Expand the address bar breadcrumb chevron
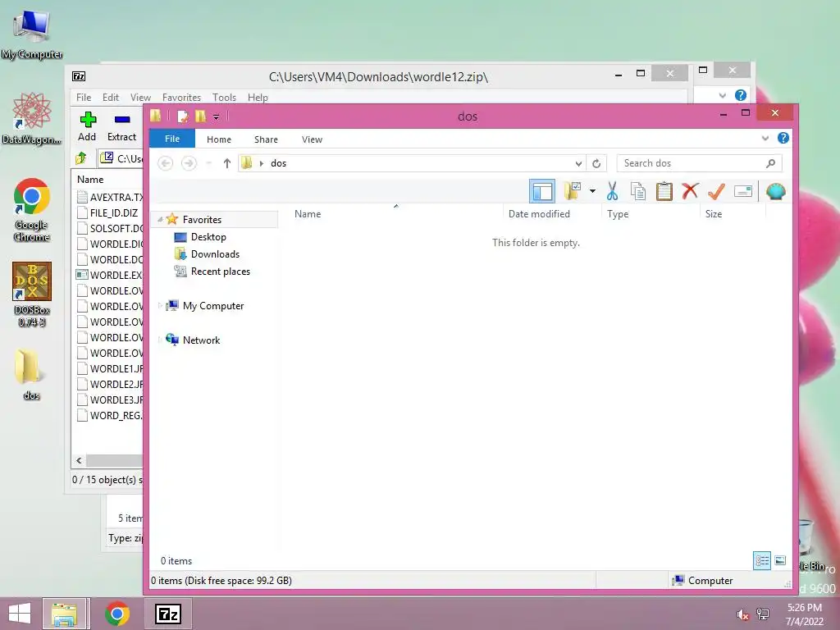This screenshot has width=840, height=630. 262,163
